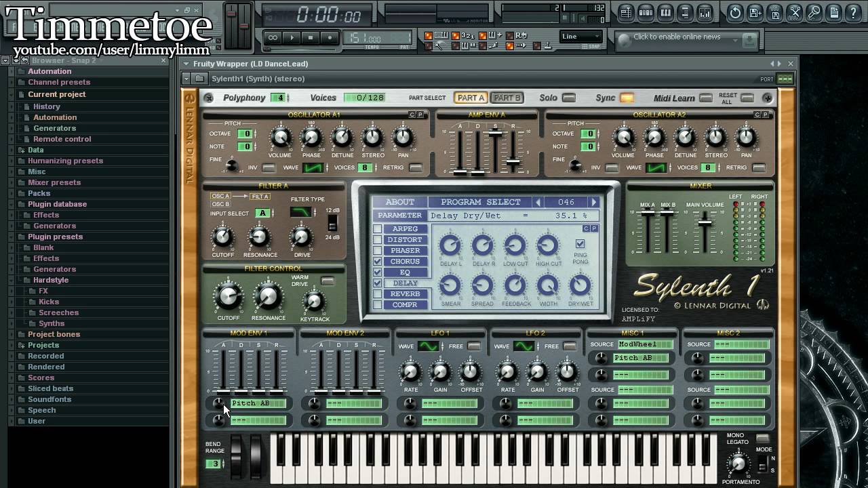Open the help question mark icon
868x488 pixels.
point(853,13)
